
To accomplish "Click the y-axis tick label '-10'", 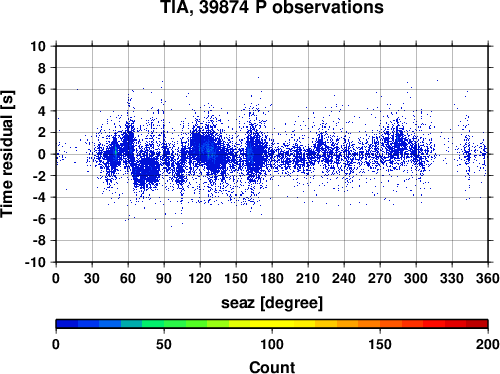I will [x=35, y=262].
